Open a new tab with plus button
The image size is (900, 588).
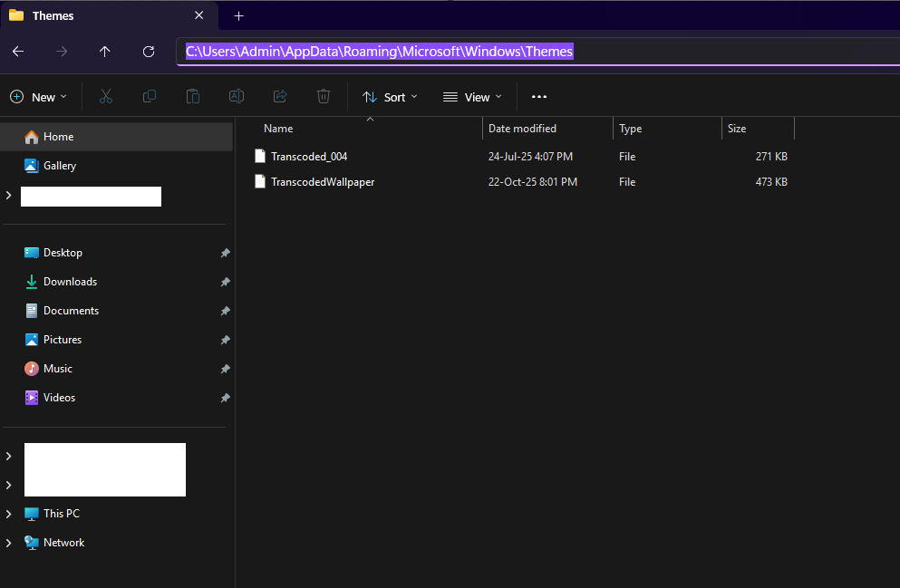coord(238,16)
